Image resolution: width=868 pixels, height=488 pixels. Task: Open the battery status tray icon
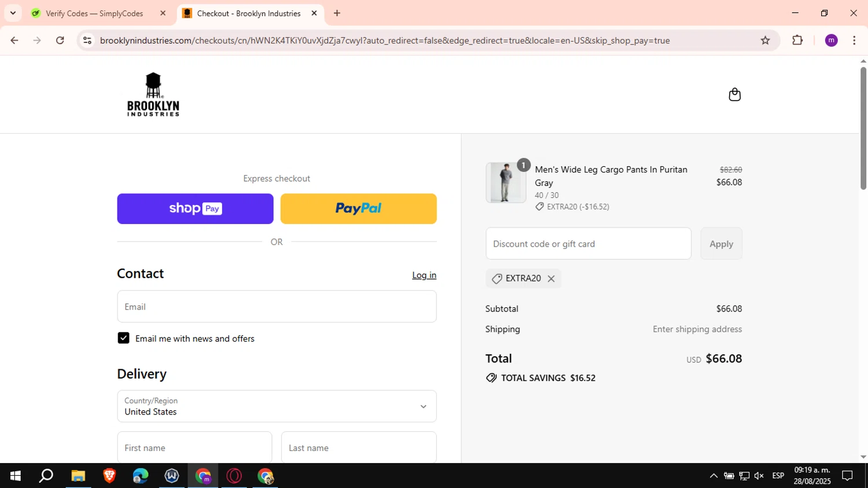729,476
